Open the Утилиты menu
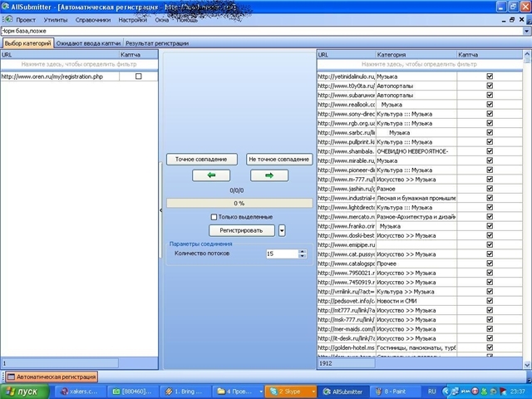 (x=56, y=20)
